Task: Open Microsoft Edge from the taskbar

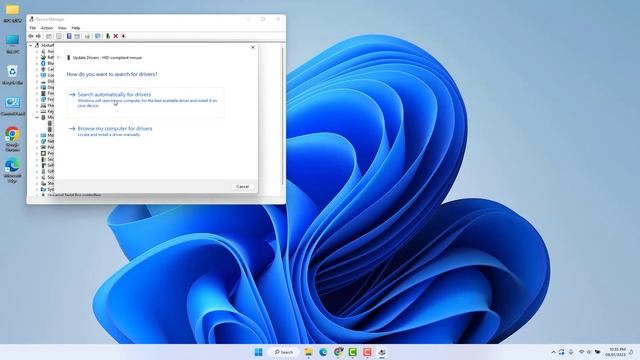Action: (x=323, y=352)
